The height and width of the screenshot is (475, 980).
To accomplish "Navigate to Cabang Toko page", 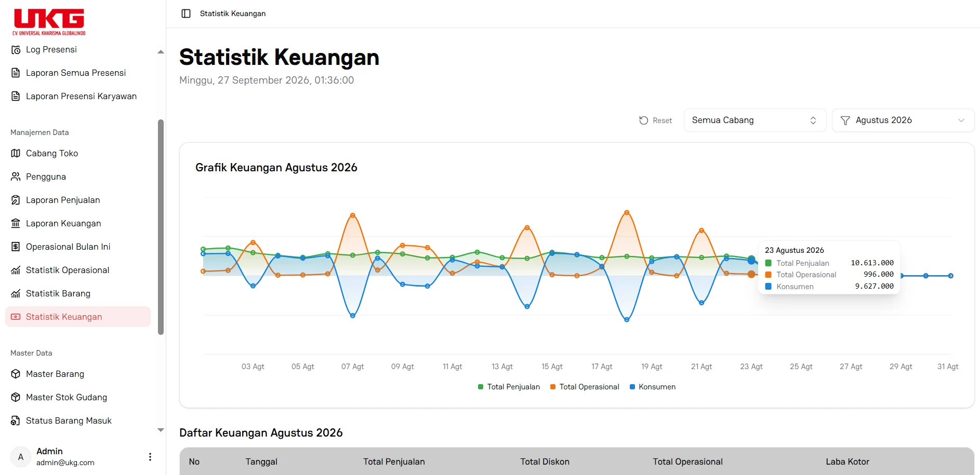I will (x=78, y=154).
